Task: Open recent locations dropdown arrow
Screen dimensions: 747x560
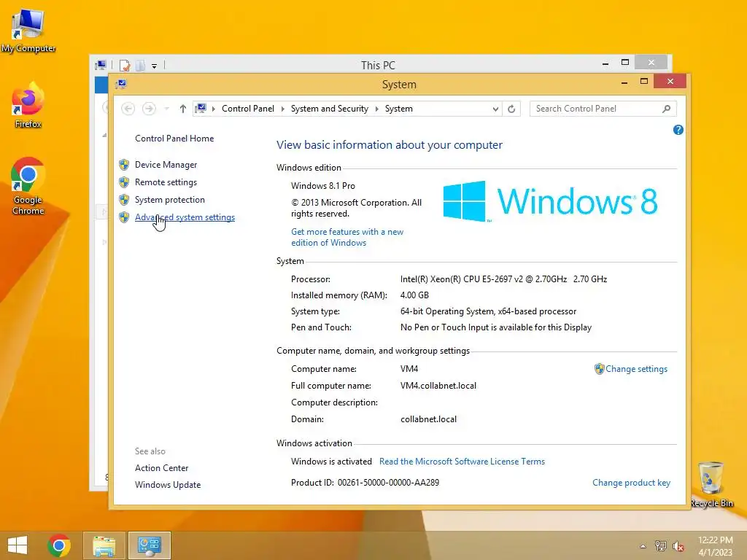Action: [166, 109]
